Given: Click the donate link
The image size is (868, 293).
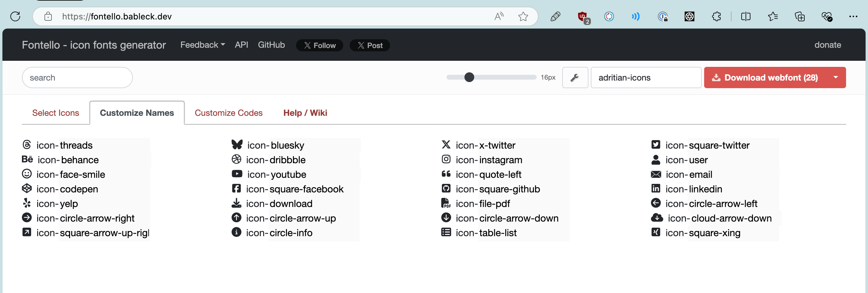Looking at the screenshot, I should [827, 45].
